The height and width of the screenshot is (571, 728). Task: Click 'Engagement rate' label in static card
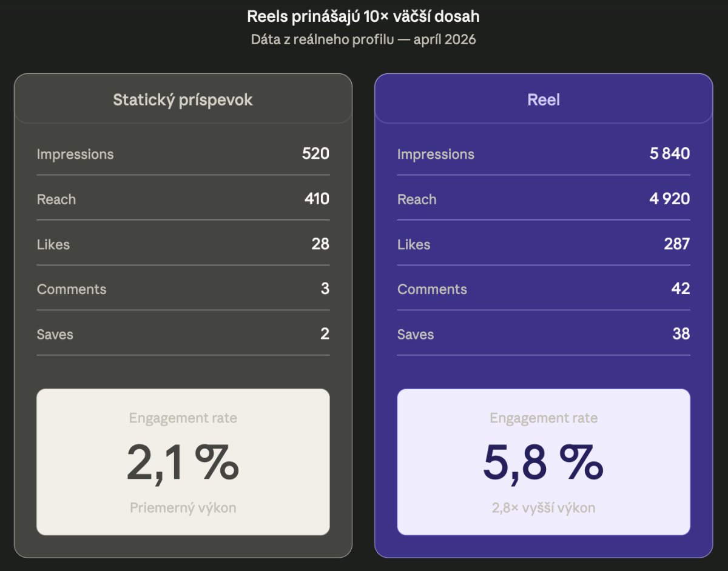point(183,418)
